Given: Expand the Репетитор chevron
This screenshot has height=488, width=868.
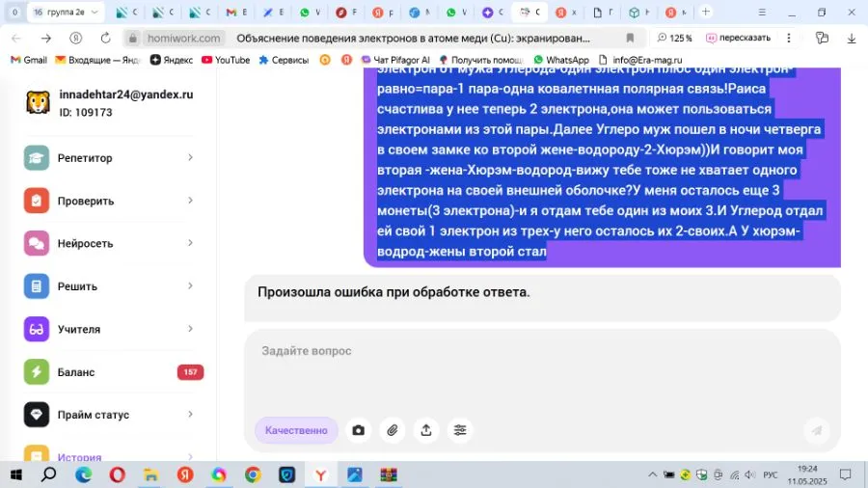Looking at the screenshot, I should [x=190, y=158].
